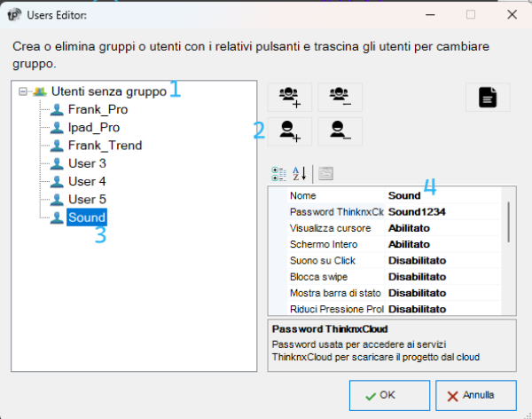Click the Suono su Click Disabilitato value
Screen dimensions: 532x419
coord(444,261)
